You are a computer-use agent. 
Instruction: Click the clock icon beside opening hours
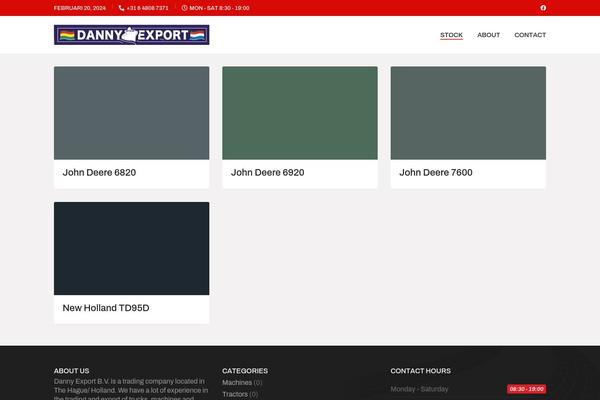coord(184,8)
